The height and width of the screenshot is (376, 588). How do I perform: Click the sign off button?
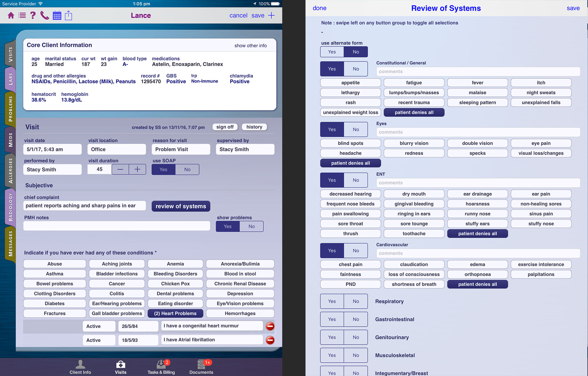(225, 127)
